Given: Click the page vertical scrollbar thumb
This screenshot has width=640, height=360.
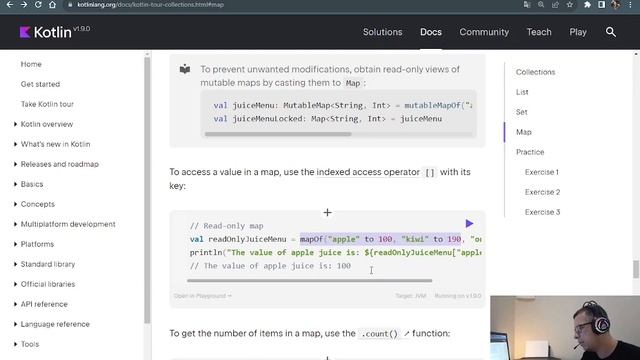Looking at the screenshot, I should [636, 269].
